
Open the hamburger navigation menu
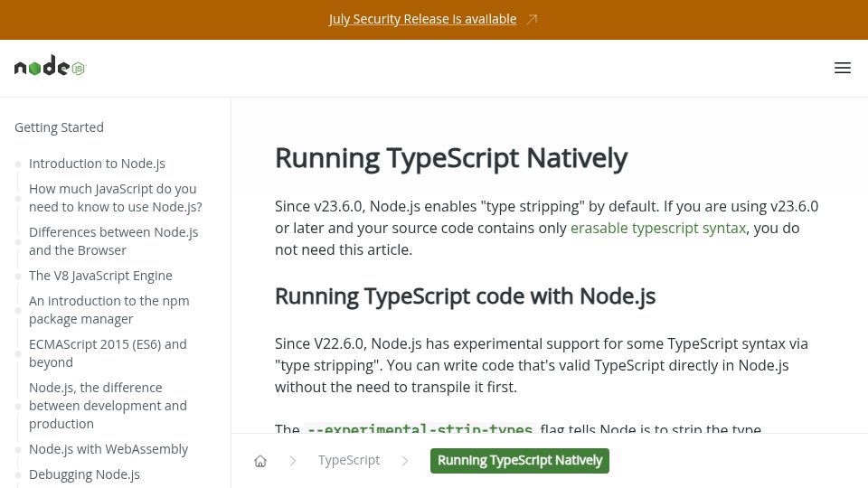842,68
